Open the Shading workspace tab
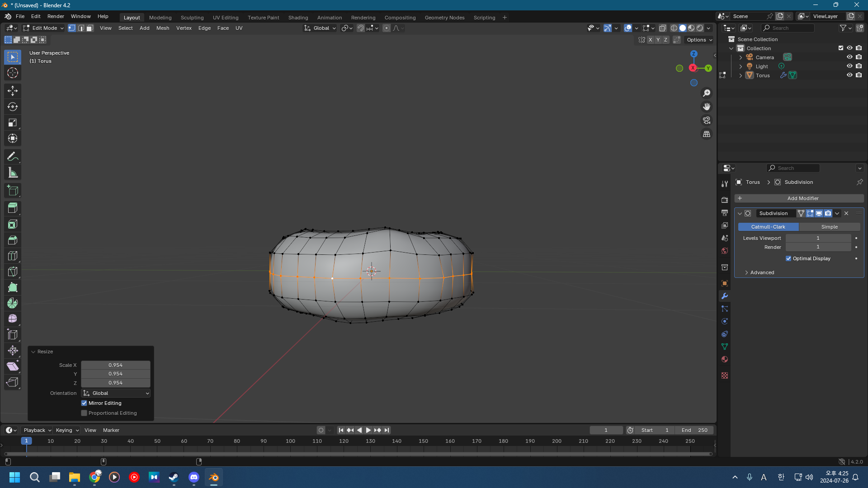Image resolution: width=868 pixels, height=488 pixels. coord(298,18)
